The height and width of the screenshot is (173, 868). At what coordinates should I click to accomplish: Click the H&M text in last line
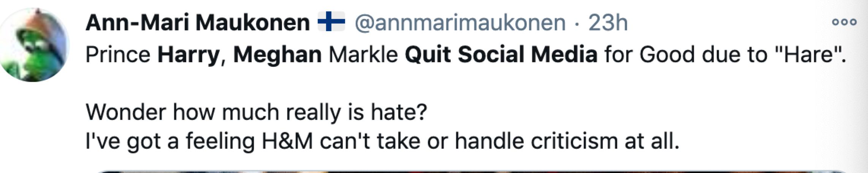point(287,141)
